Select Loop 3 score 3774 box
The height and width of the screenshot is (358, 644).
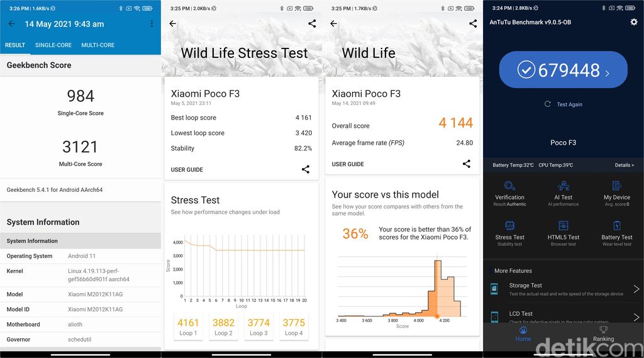tap(258, 327)
